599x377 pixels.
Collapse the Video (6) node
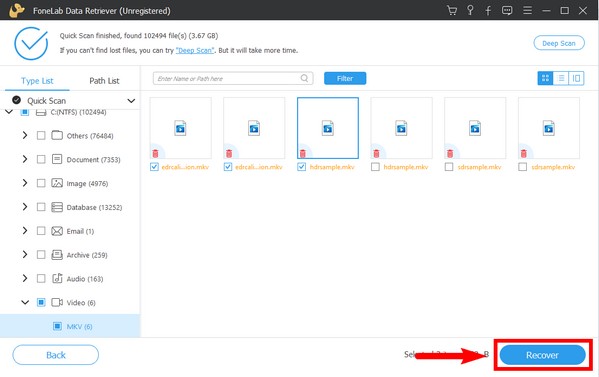pos(25,303)
